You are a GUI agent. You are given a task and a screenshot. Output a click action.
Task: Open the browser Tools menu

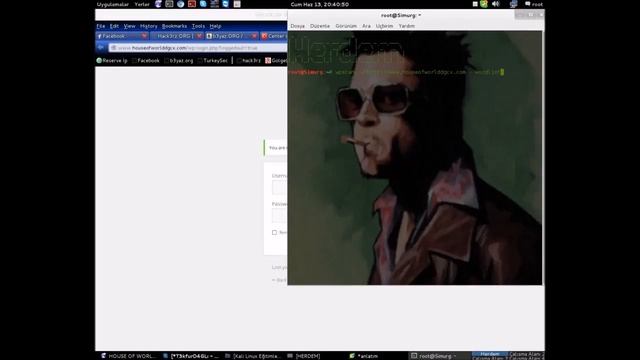click(x=198, y=26)
